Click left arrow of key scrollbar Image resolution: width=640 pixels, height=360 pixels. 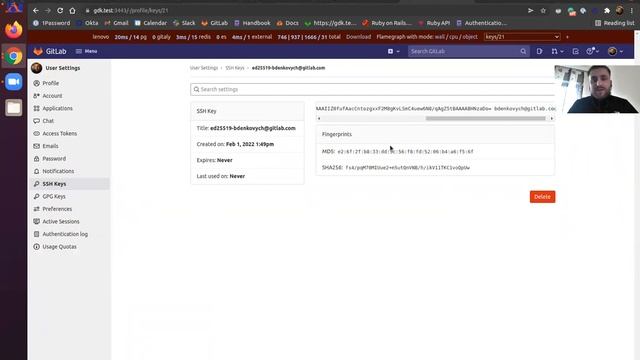319,118
